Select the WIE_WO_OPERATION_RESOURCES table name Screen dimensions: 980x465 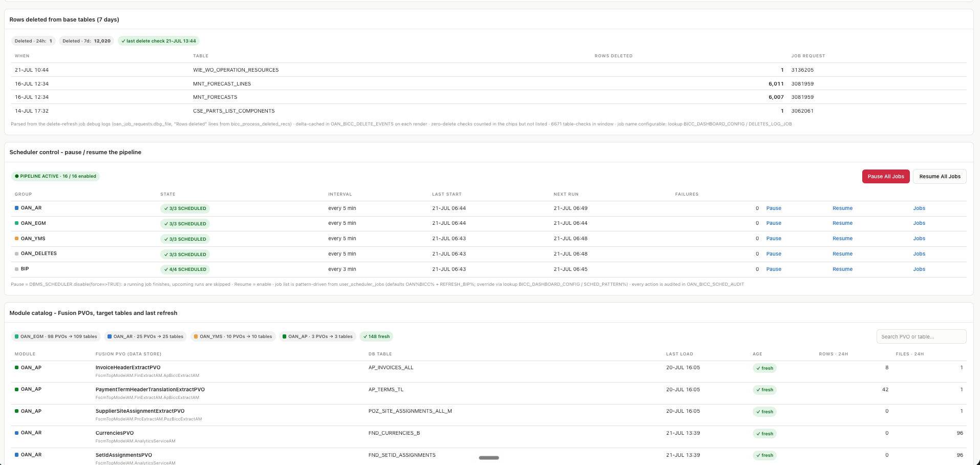point(236,70)
